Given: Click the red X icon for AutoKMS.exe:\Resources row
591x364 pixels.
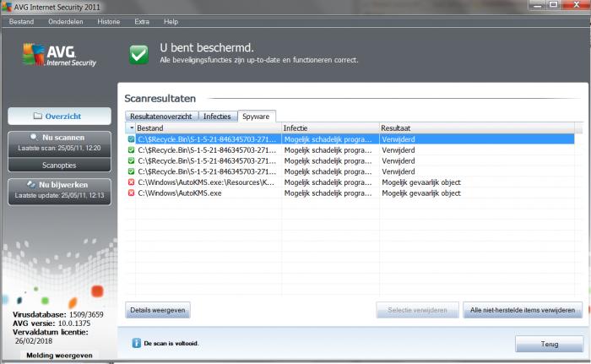Looking at the screenshot, I should pos(131,182).
